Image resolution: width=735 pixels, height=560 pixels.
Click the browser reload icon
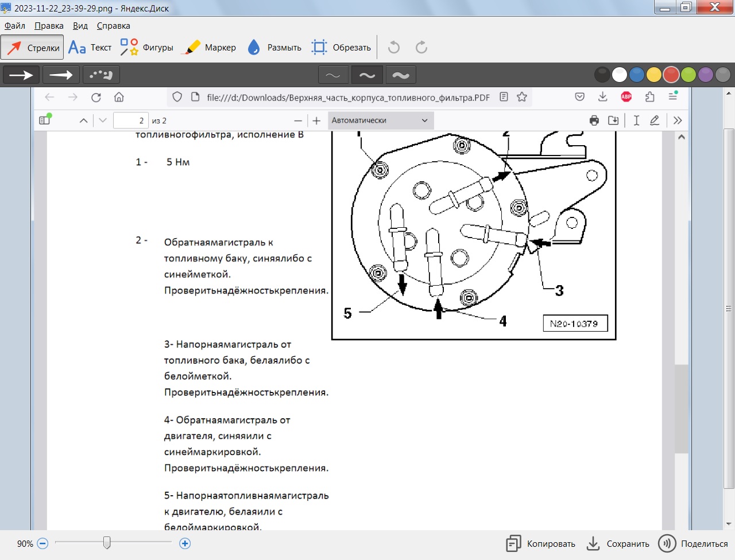[96, 97]
